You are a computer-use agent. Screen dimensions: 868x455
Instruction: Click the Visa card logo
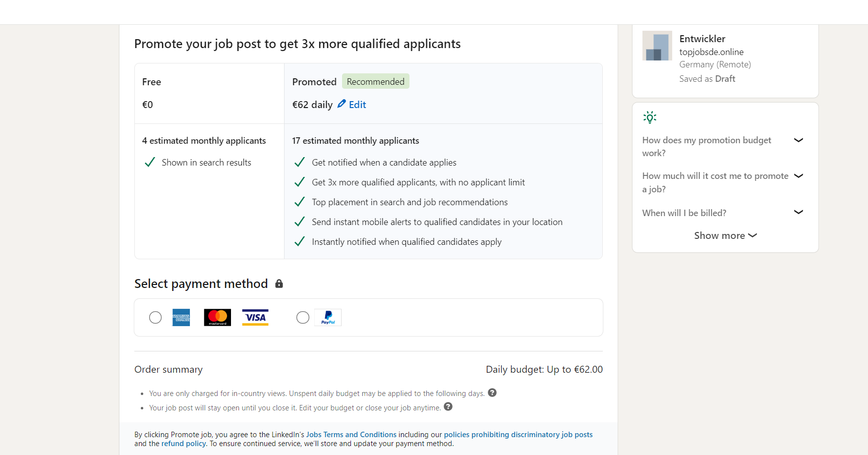tap(255, 317)
